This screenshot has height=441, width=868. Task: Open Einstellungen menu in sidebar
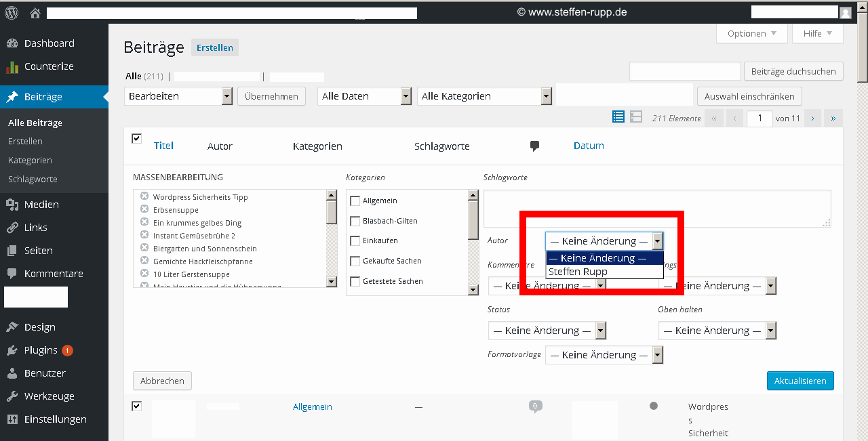pos(54,419)
